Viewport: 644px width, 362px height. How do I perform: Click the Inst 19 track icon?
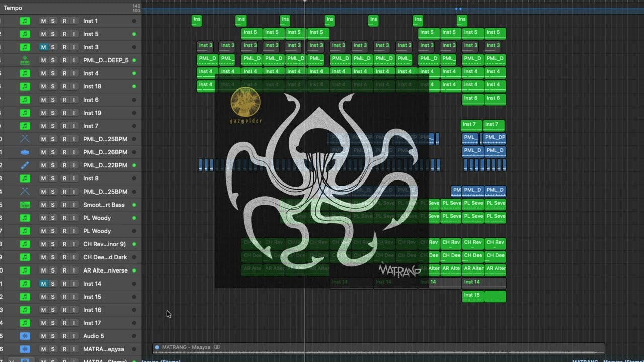pyautogui.click(x=25, y=113)
